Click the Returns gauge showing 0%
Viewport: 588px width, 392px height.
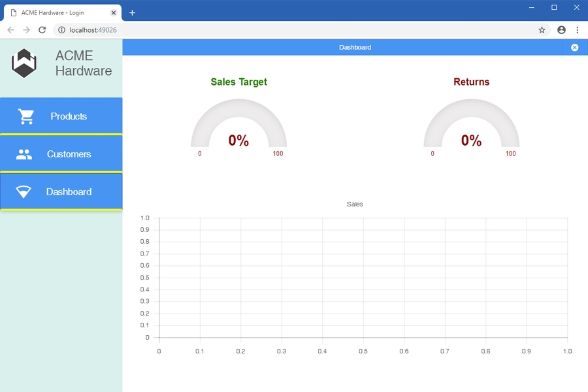[x=471, y=127]
